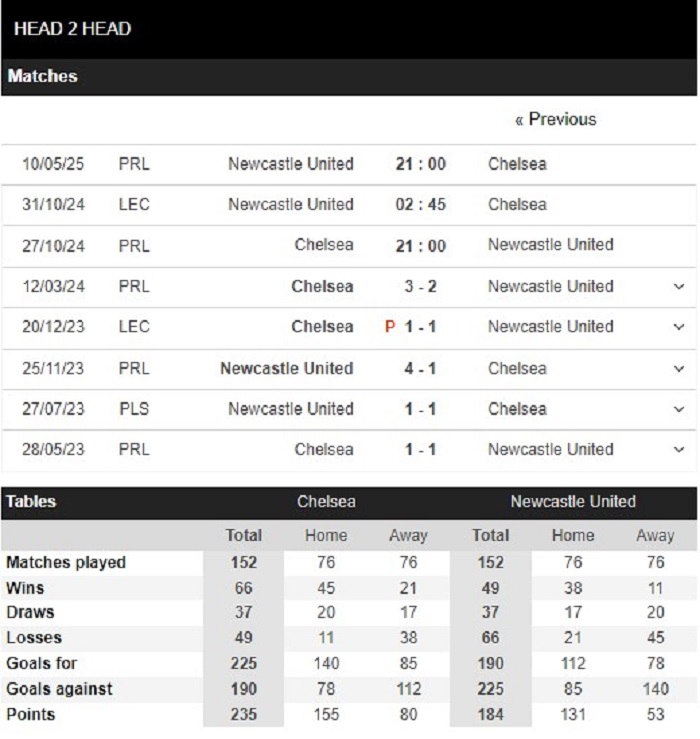This screenshot has width=700, height=739.
Task: Select Chelsea in the 10/05/25 match row
Action: coord(517,164)
